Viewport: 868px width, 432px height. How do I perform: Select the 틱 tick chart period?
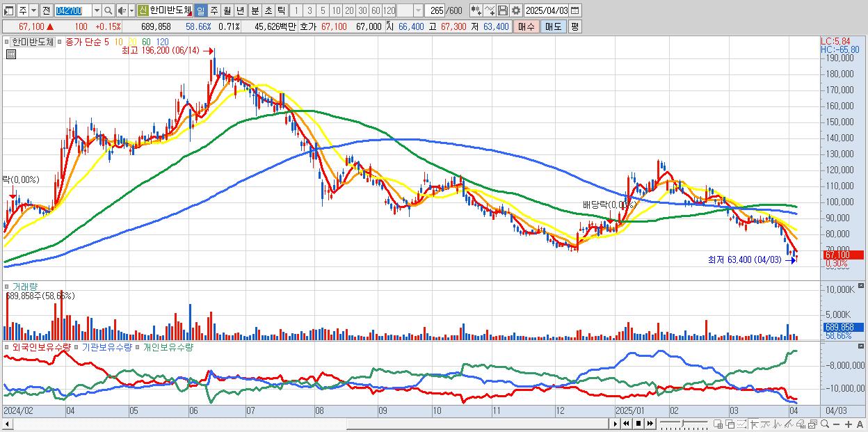click(x=281, y=10)
